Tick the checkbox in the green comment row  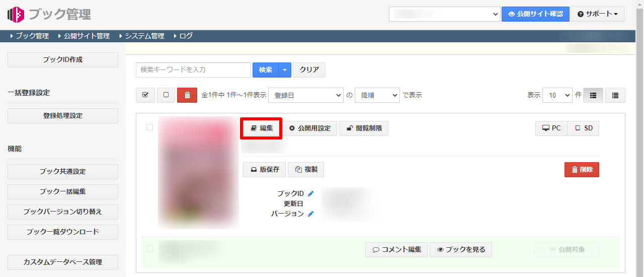pyautogui.click(x=149, y=248)
